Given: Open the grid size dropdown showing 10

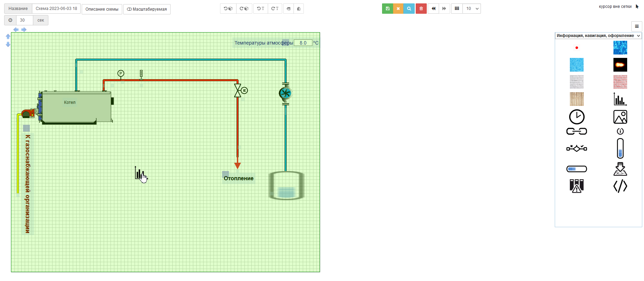Looking at the screenshot, I should pyautogui.click(x=472, y=9).
